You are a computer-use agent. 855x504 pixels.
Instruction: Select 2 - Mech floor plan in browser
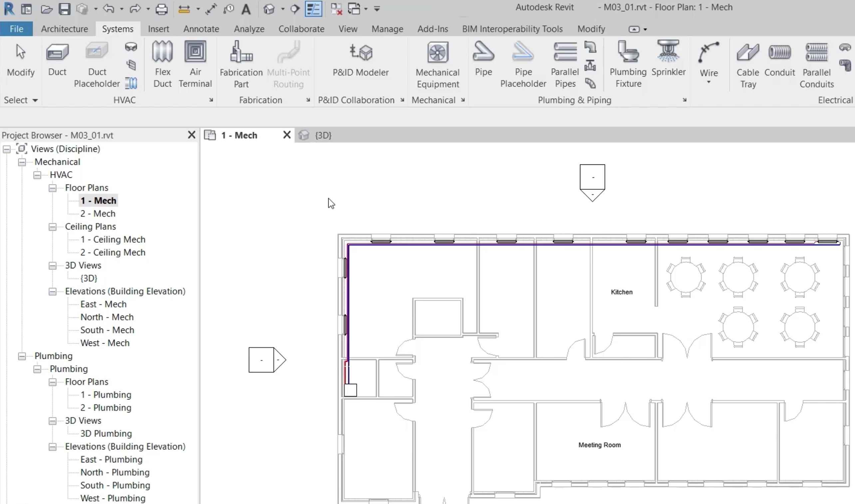[x=98, y=214]
